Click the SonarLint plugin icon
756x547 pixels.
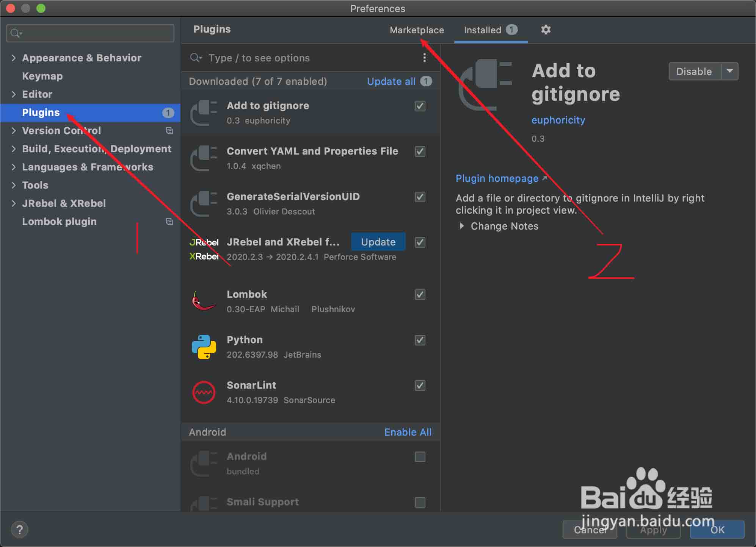204,392
